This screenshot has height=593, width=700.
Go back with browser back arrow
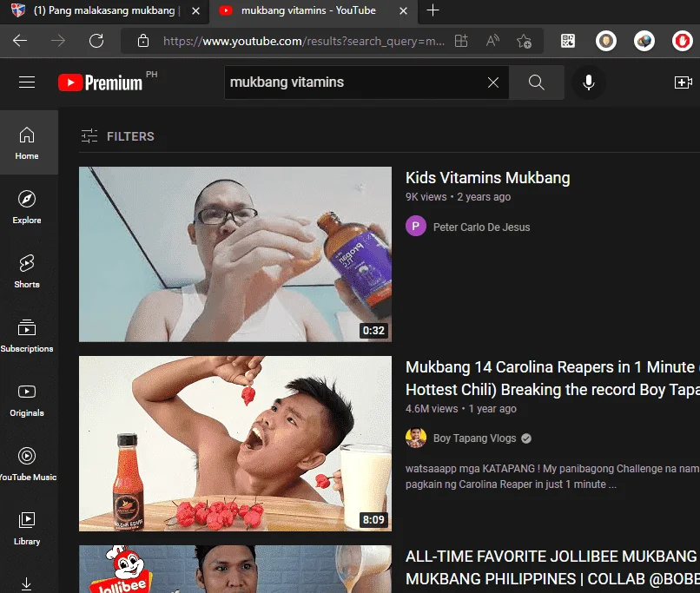click(x=20, y=41)
